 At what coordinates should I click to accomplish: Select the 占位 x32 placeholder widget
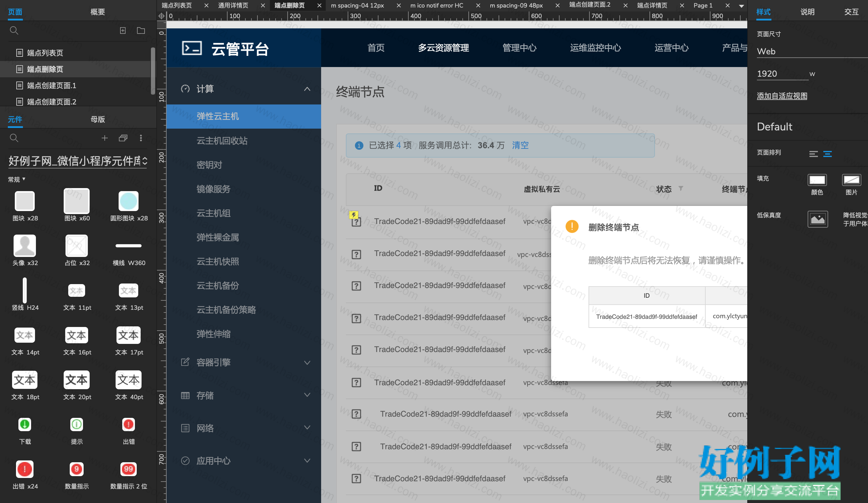(77, 246)
